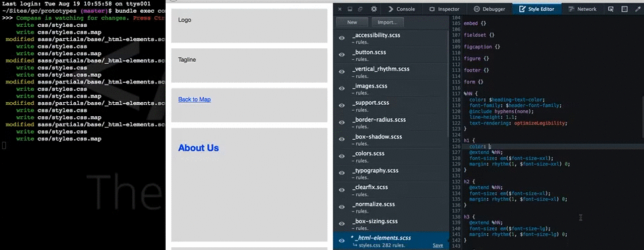The image size is (644, 250).
Task: Click 'font-size: em($font-size-xxl);' line
Action: click(x=511, y=158)
